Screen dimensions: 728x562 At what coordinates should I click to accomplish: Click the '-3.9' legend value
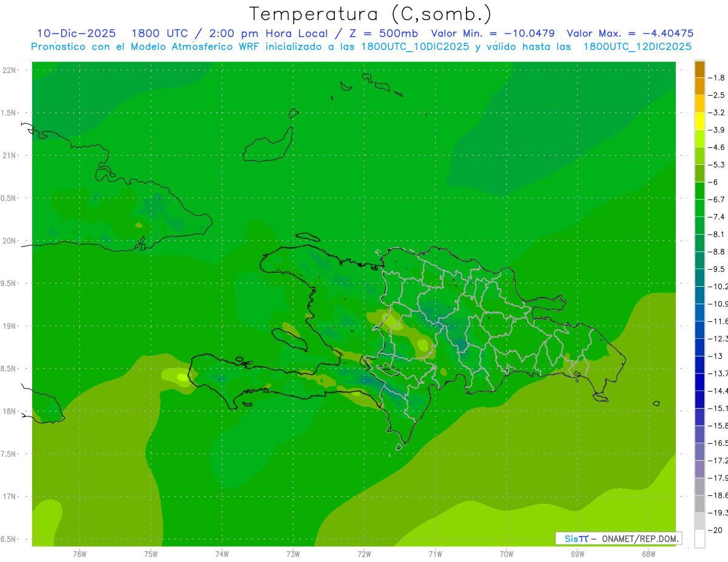click(716, 130)
